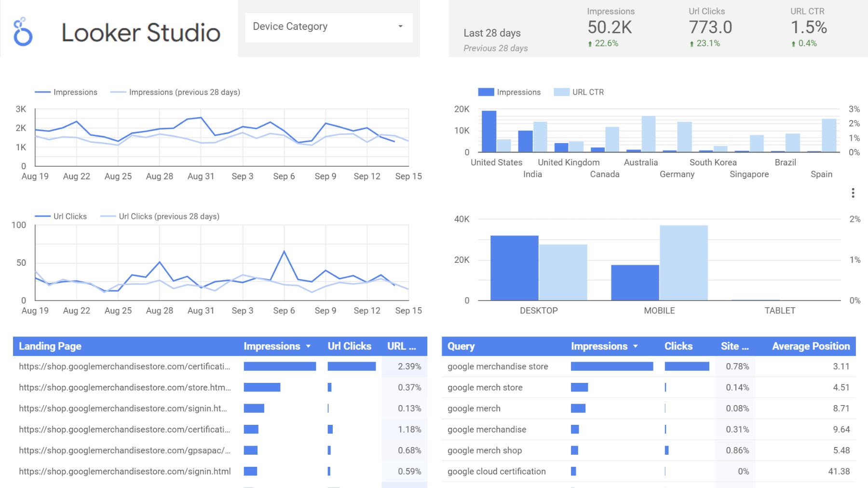Click the DESKTOP axis label
Viewport: 868px width, 488px height.
[539, 311]
